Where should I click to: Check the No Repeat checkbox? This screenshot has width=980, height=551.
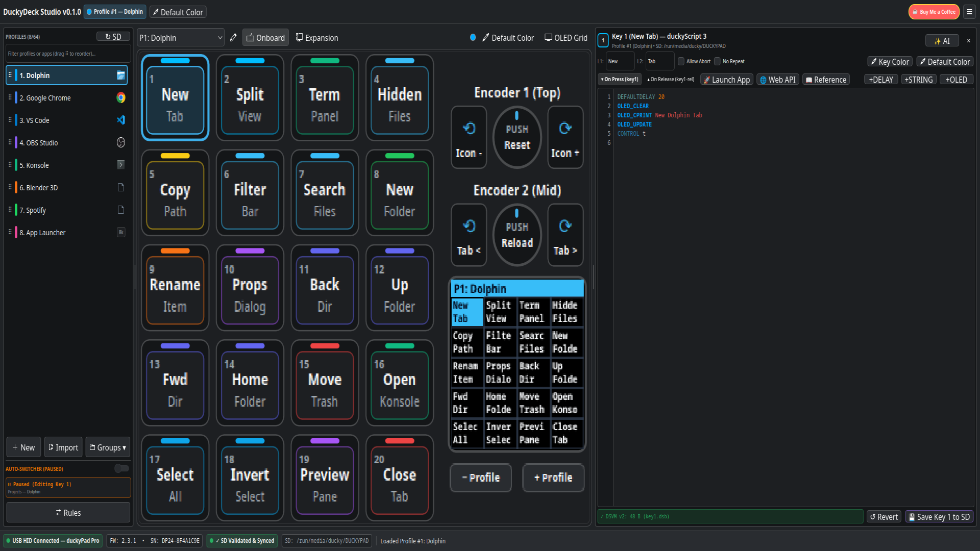pos(717,61)
